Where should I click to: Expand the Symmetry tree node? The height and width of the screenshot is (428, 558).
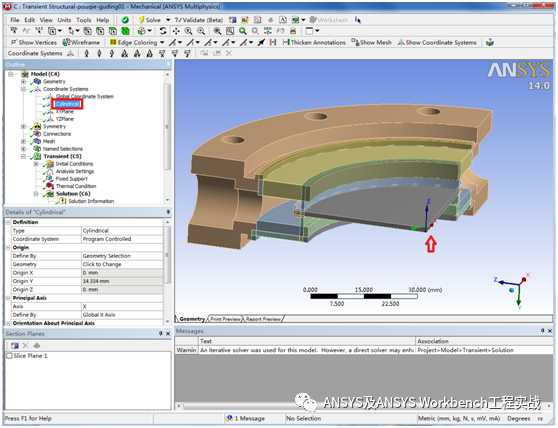(23, 126)
